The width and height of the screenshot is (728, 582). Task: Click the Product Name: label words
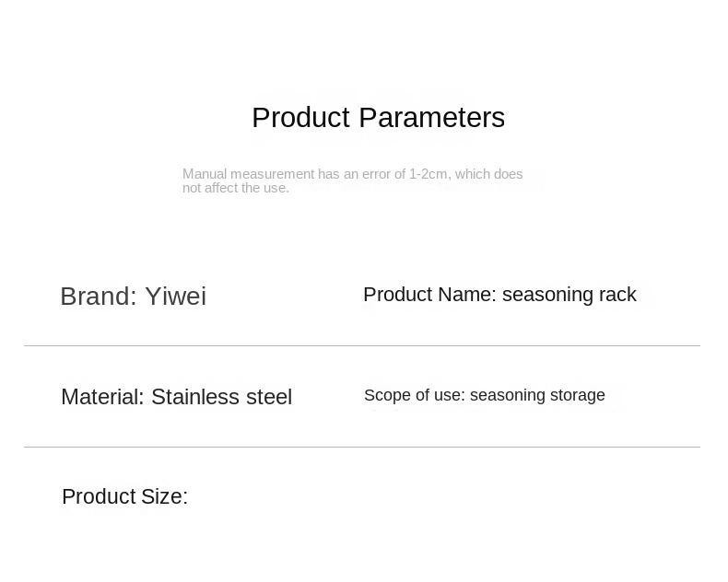pos(430,295)
